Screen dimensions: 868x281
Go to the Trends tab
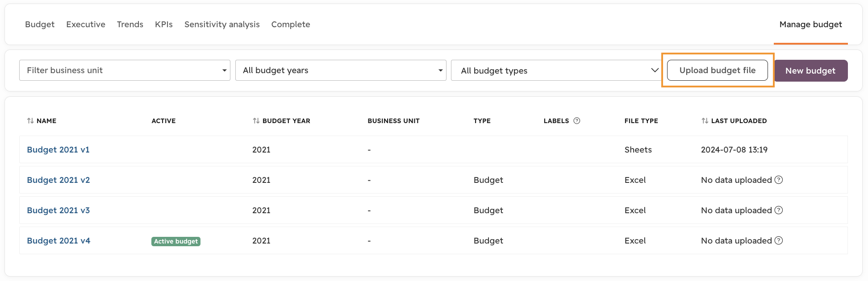coord(130,25)
